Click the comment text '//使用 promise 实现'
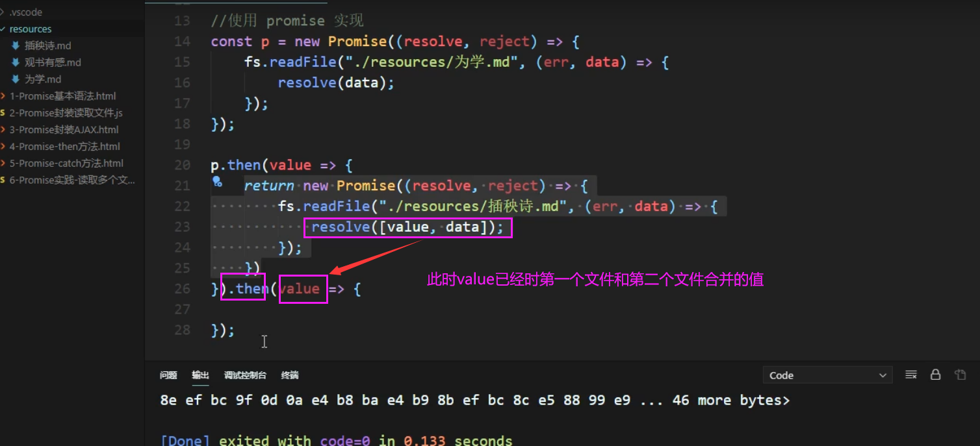980x446 pixels. [287, 21]
